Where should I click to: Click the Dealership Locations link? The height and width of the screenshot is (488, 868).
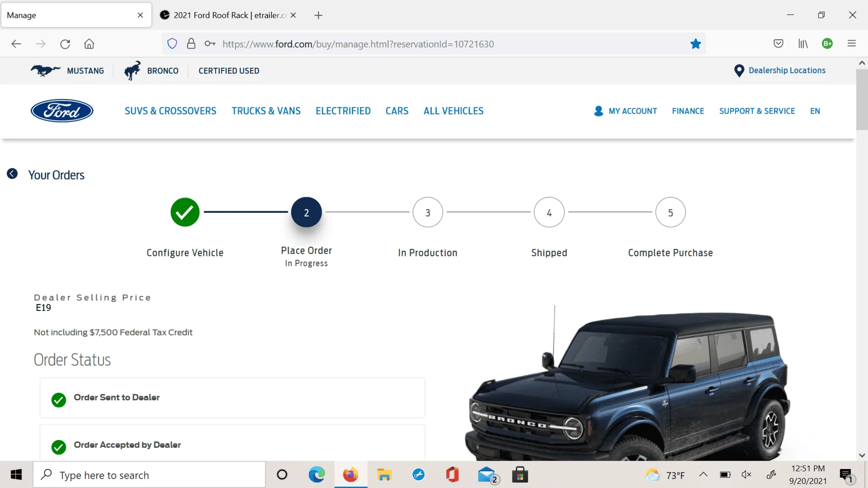click(787, 70)
